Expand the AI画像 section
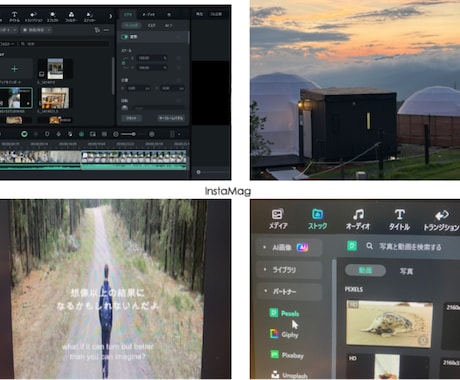This screenshot has width=460, height=380. pos(289,247)
